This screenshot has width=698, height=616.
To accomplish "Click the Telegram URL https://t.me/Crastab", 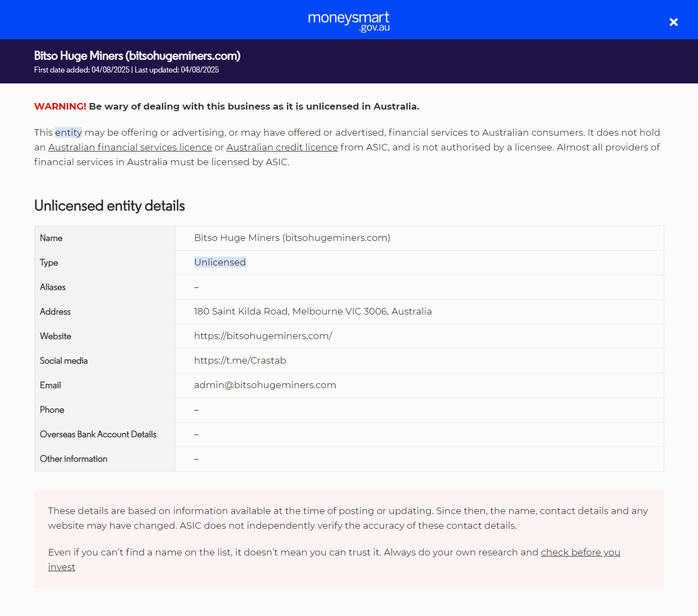I will [240, 360].
